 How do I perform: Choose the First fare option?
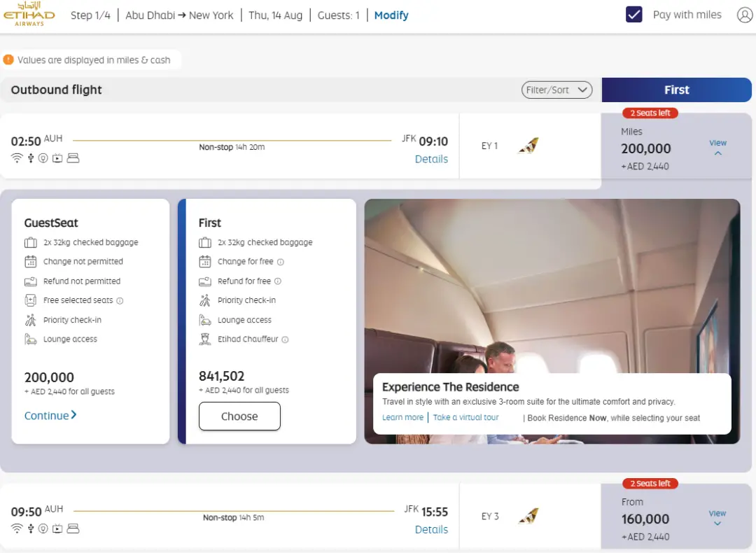239,416
